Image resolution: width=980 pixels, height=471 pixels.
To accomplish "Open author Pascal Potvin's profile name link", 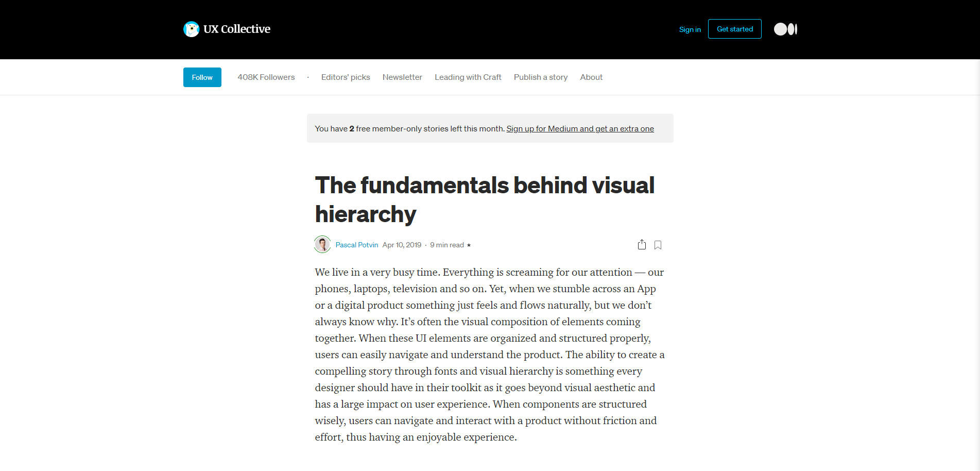I will [356, 245].
